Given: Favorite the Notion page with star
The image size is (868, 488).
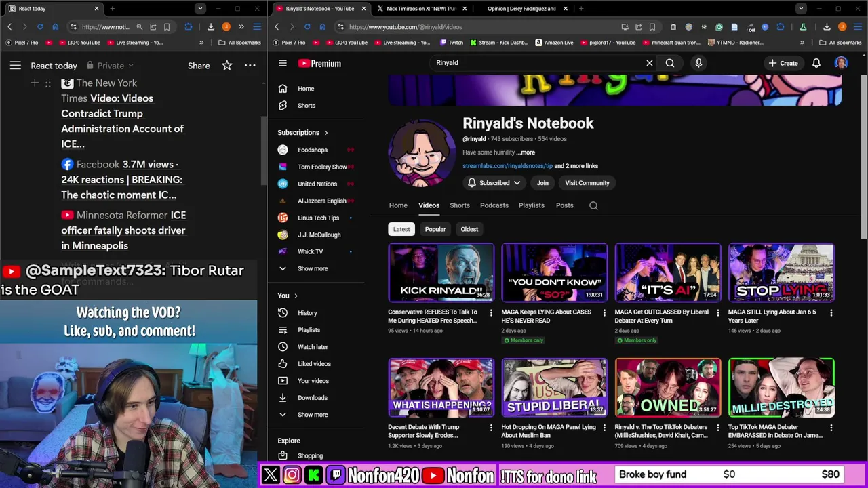Looking at the screenshot, I should pyautogui.click(x=227, y=66).
